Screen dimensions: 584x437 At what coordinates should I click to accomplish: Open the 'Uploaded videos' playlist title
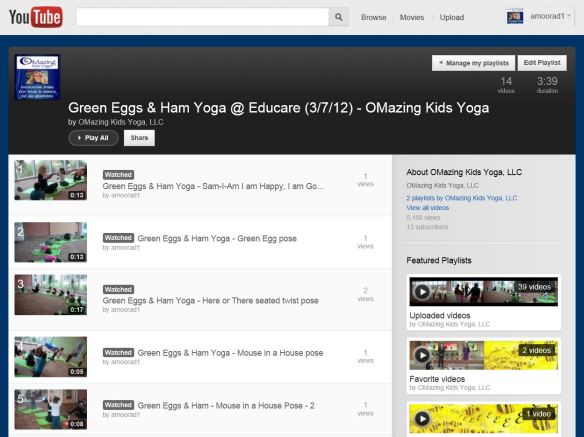pos(440,315)
